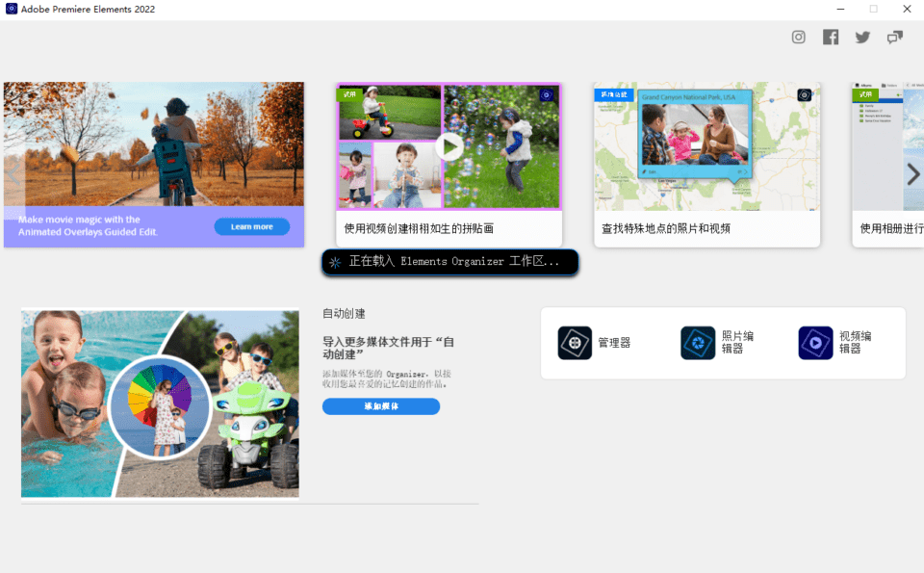This screenshot has width=924, height=573.
Task: Open the Grand Canyon map card thumbnail
Action: click(707, 146)
